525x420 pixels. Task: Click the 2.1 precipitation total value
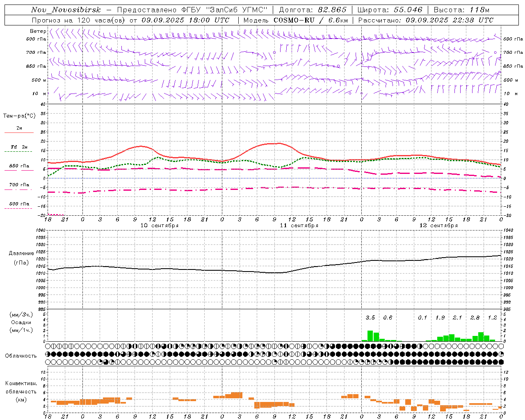[x=457, y=317]
